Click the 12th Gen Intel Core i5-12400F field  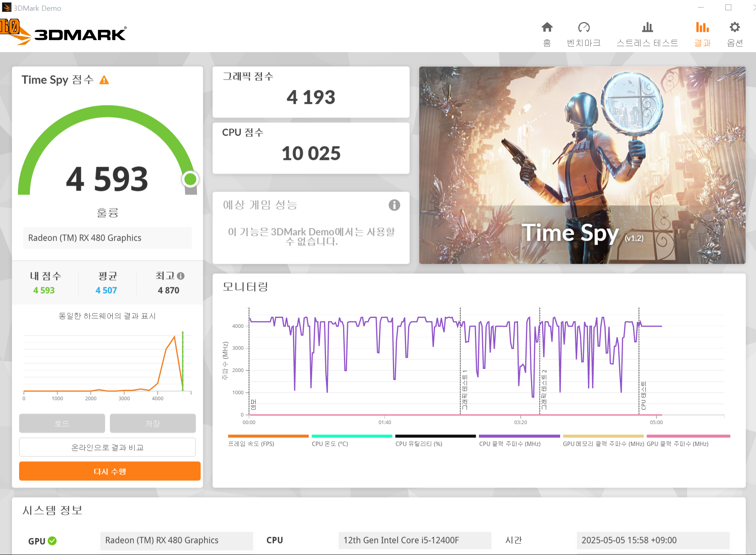(415, 540)
